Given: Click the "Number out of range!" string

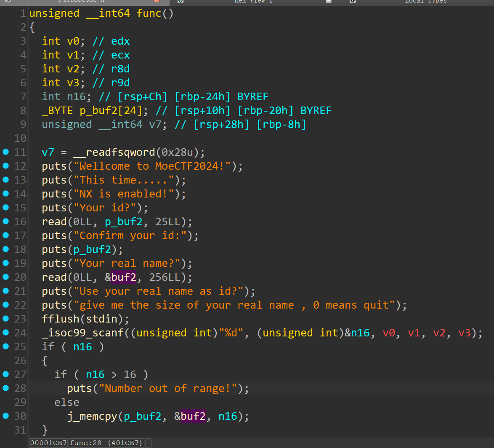Looking at the screenshot, I should 167,388.
